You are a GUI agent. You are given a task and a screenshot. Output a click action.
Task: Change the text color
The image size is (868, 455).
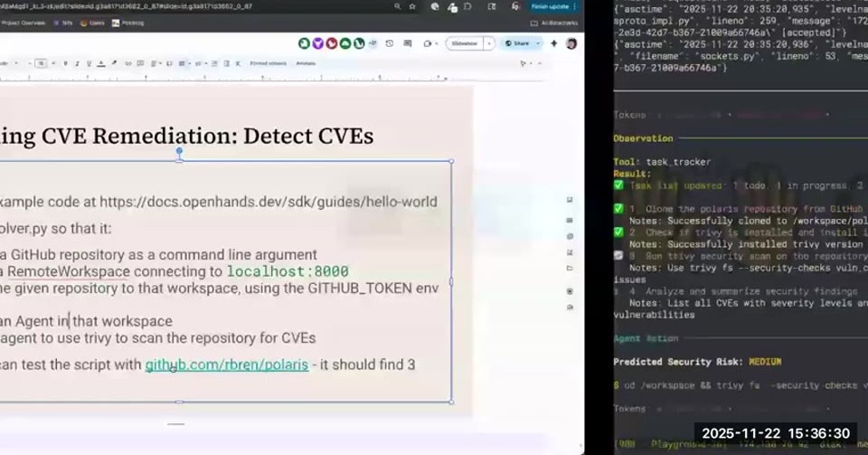click(101, 63)
